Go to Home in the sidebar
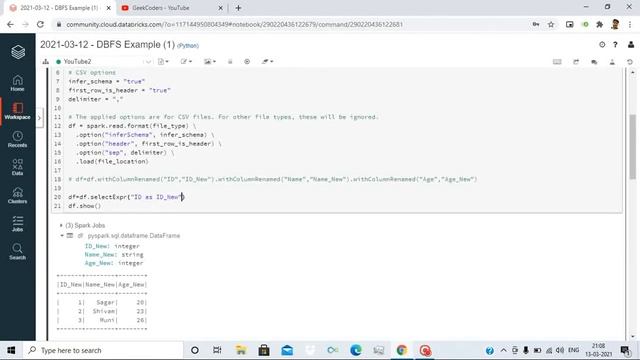The height and width of the screenshot is (360, 640). (x=18, y=83)
